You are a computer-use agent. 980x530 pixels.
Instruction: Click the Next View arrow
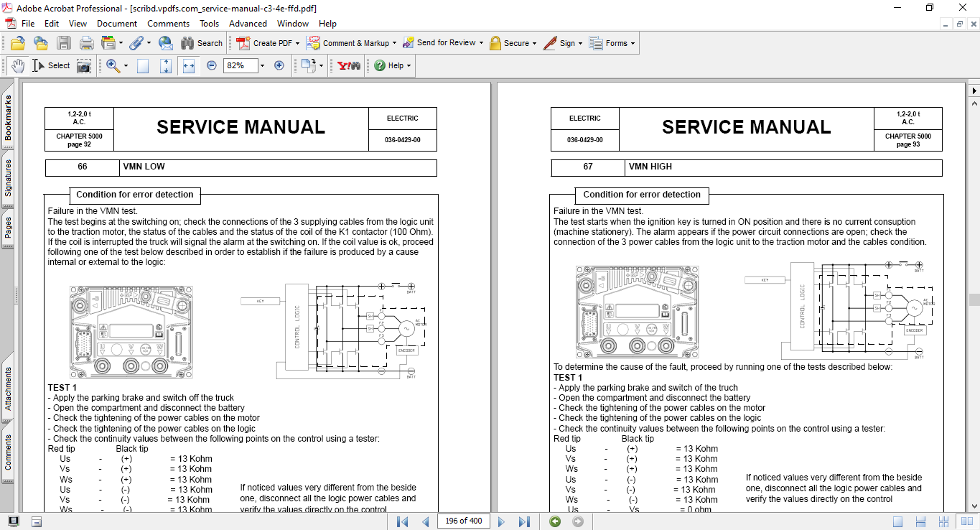click(x=577, y=521)
